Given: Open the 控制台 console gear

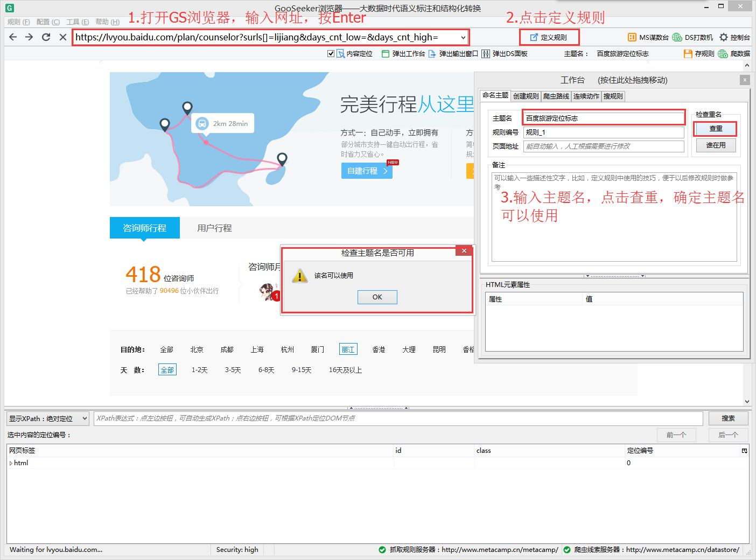Looking at the screenshot, I should point(734,37).
